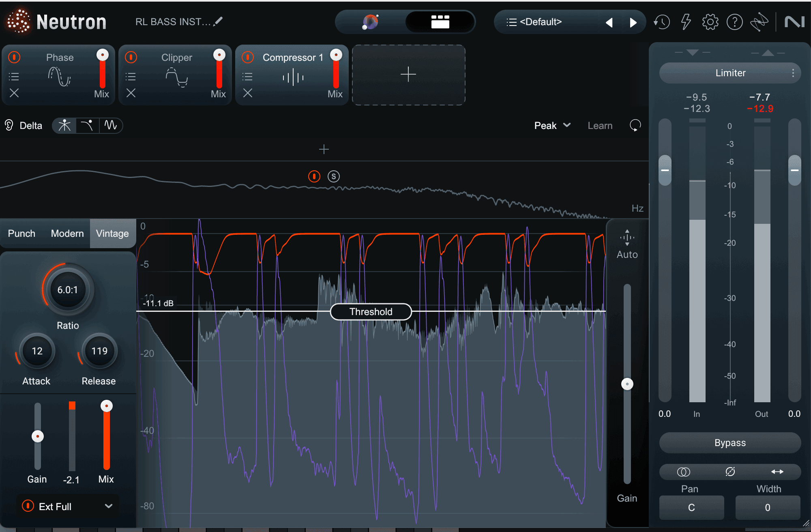The width and height of the screenshot is (811, 532).
Task: Select the Compressor 1 module bars icon
Action: click(x=293, y=77)
